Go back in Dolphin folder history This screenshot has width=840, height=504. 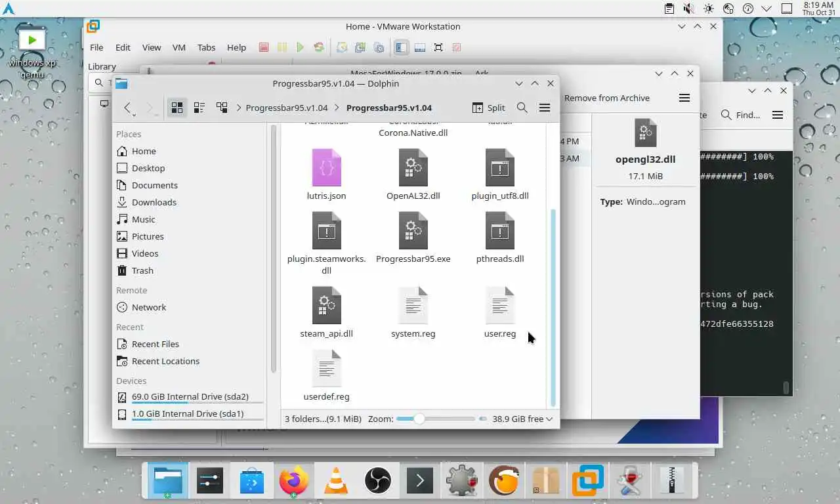[x=128, y=108]
